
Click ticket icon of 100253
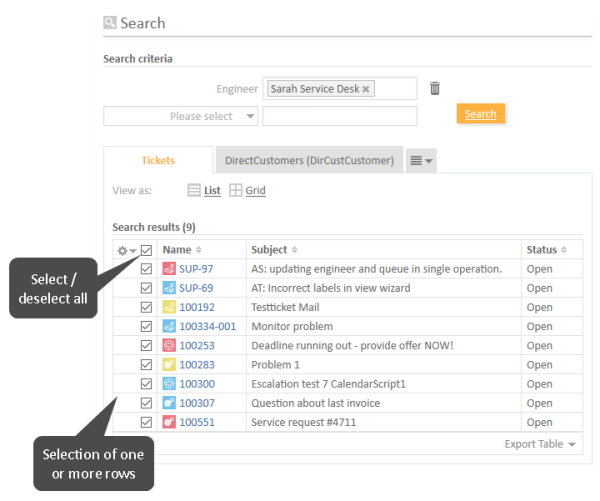tap(169, 345)
